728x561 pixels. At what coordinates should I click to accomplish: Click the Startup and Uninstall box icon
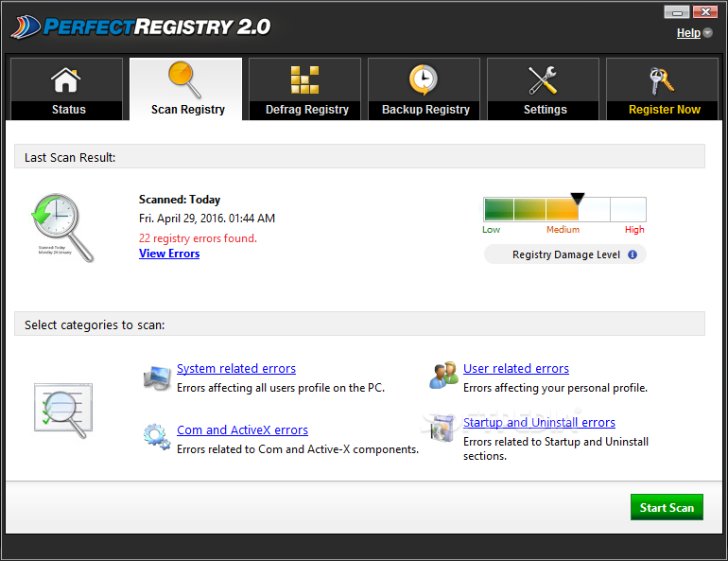442,429
